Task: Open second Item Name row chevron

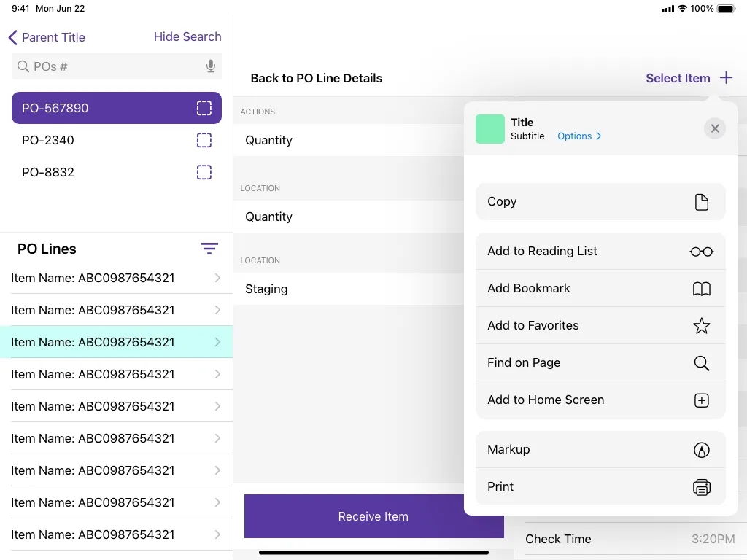Action: coord(217,310)
